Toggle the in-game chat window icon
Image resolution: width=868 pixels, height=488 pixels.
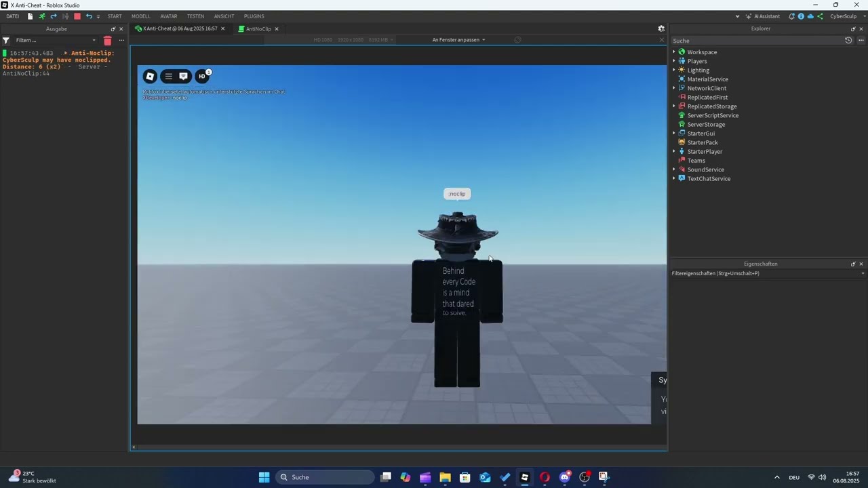pyautogui.click(x=183, y=77)
